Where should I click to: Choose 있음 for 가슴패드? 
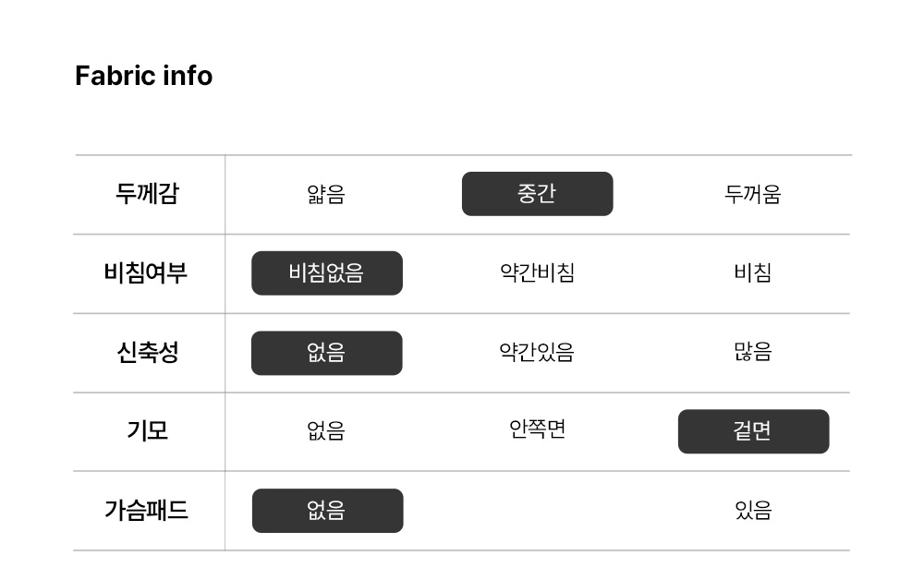click(752, 511)
